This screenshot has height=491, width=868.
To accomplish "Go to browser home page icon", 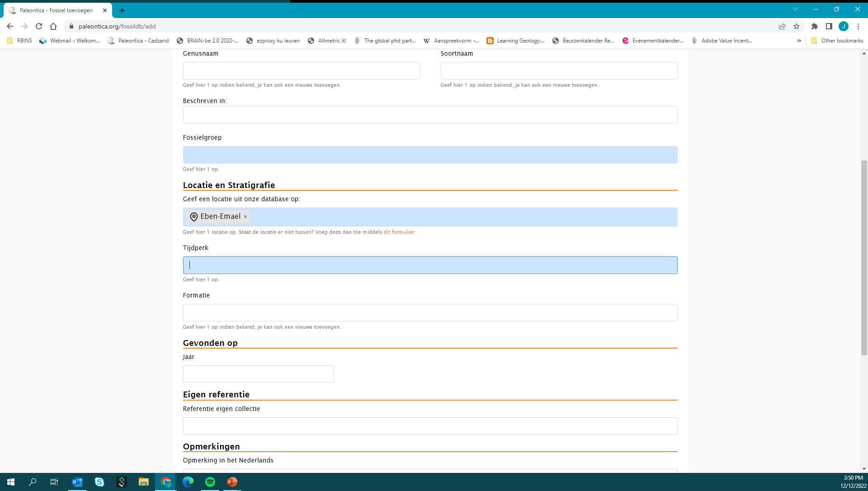I will point(53,26).
